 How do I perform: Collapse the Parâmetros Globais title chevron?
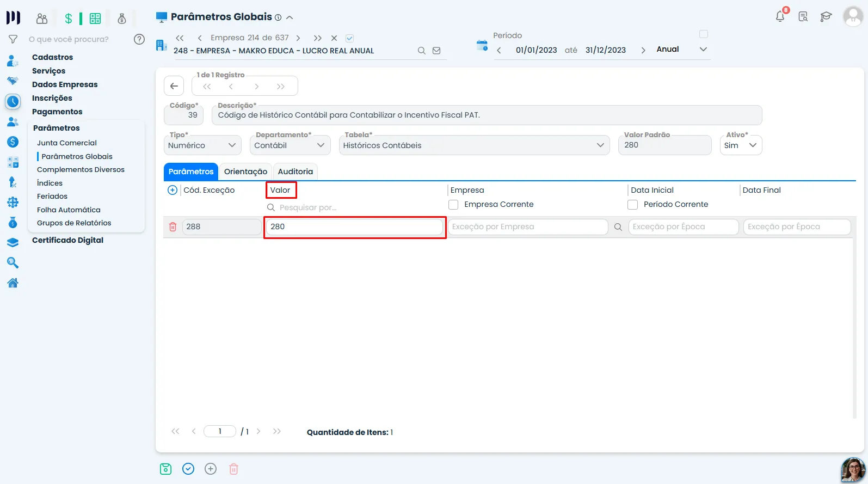coord(290,17)
